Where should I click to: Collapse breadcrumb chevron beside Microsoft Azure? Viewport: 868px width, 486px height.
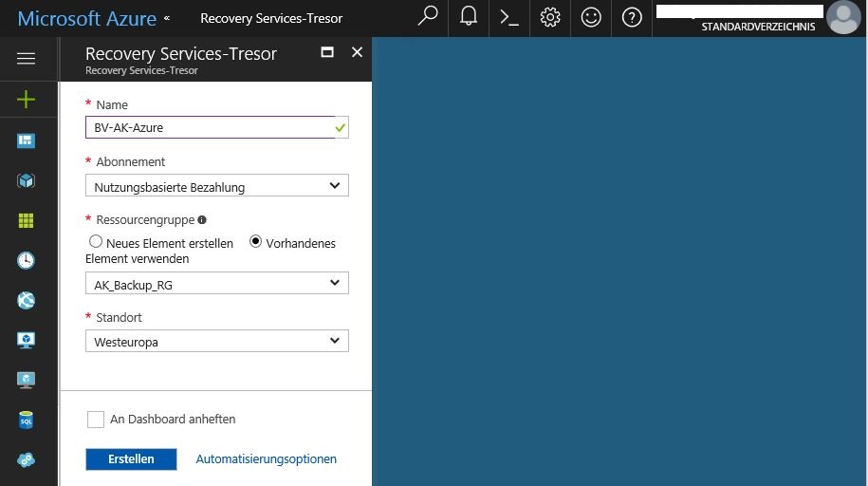(167, 19)
